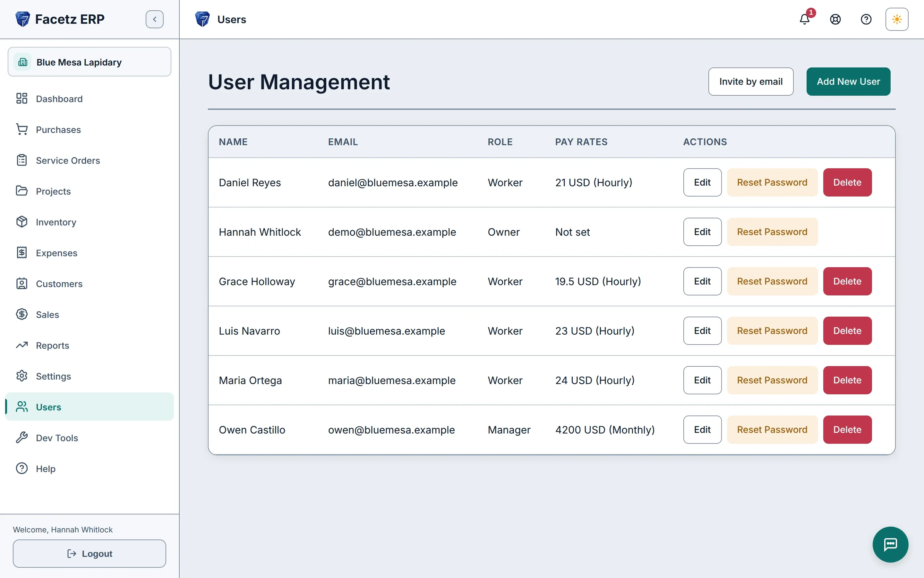924x578 pixels.
Task: Log out using the Logout button
Action: [89, 554]
